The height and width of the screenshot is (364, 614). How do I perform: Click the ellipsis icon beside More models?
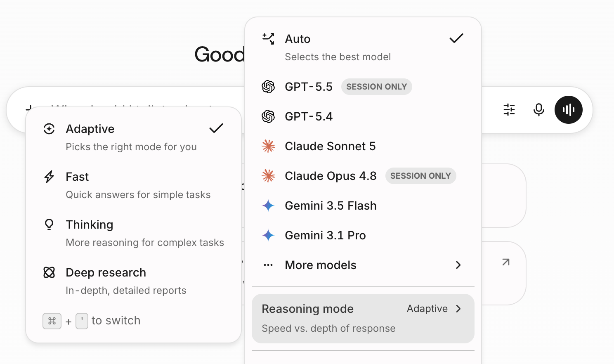[x=268, y=265]
